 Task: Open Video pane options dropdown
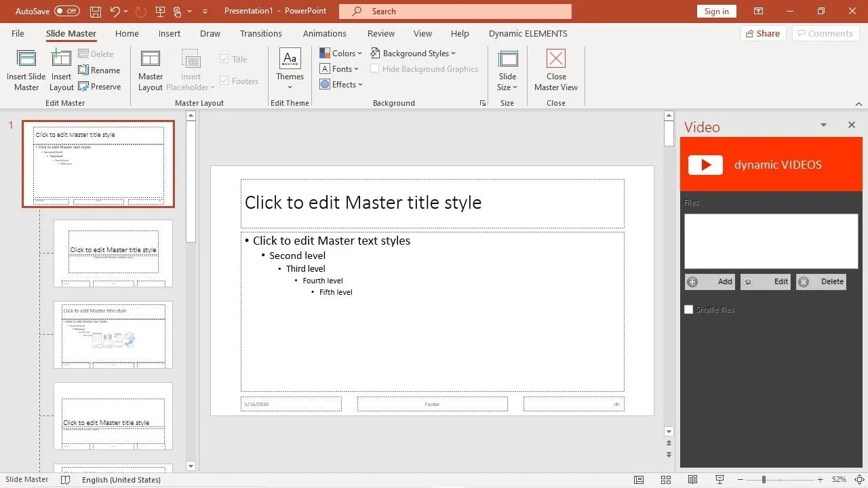(823, 125)
